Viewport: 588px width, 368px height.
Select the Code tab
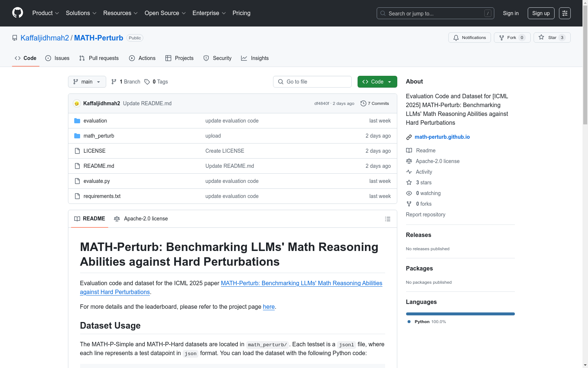click(26, 58)
